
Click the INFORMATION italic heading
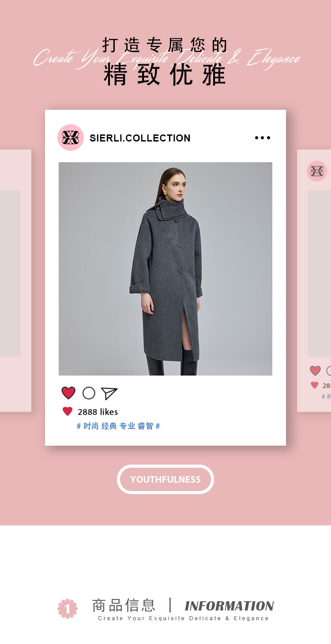(x=229, y=606)
